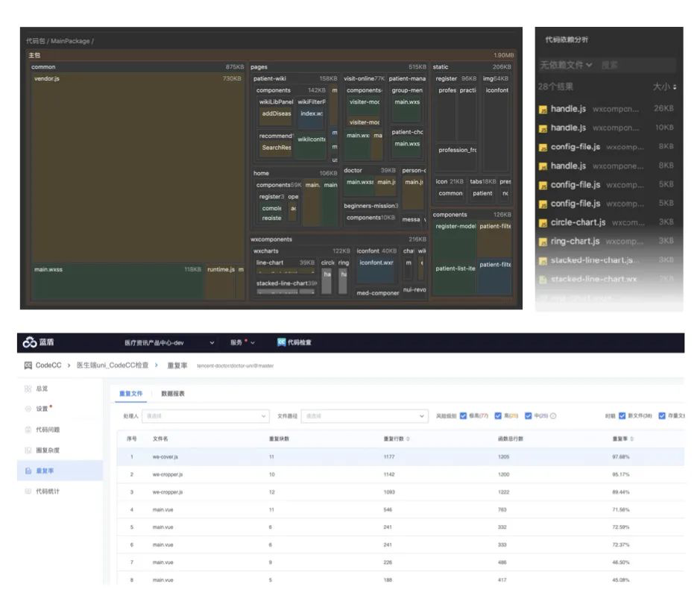Toggle the 中 risk level checkbox

click(528, 416)
